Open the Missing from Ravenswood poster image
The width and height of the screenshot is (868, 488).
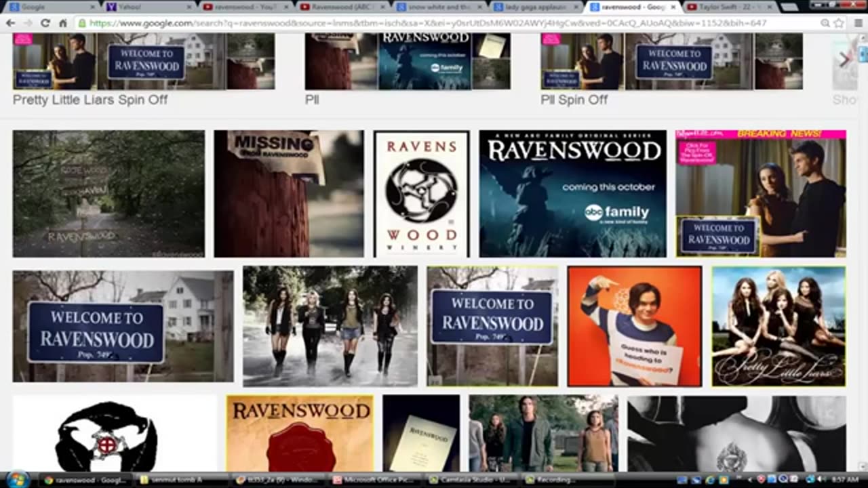point(289,194)
